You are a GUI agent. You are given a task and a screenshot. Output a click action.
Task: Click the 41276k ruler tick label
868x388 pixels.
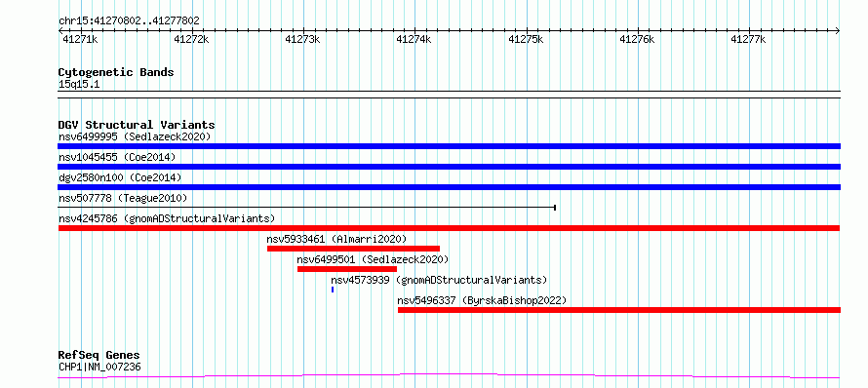pyautogui.click(x=637, y=39)
